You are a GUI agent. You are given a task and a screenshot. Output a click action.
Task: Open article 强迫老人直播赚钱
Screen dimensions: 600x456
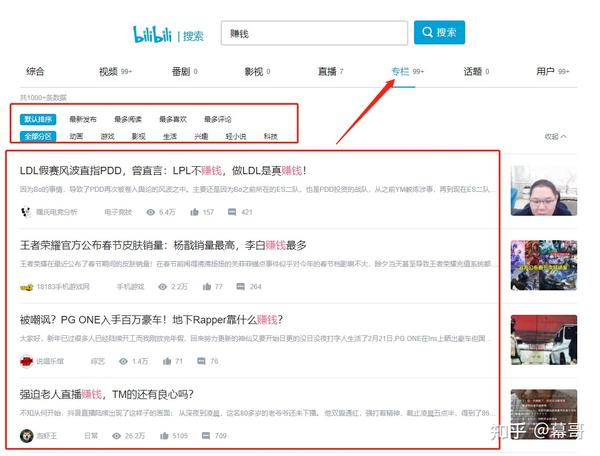click(106, 394)
